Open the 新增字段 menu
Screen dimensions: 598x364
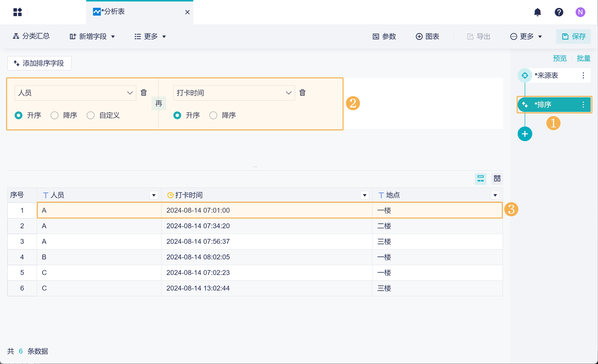(92, 36)
